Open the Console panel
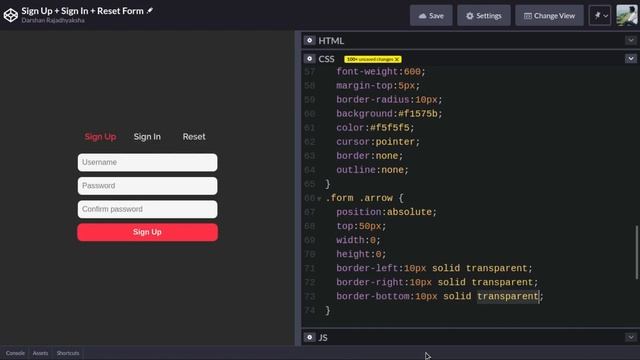The height and width of the screenshot is (360, 640). point(15,353)
